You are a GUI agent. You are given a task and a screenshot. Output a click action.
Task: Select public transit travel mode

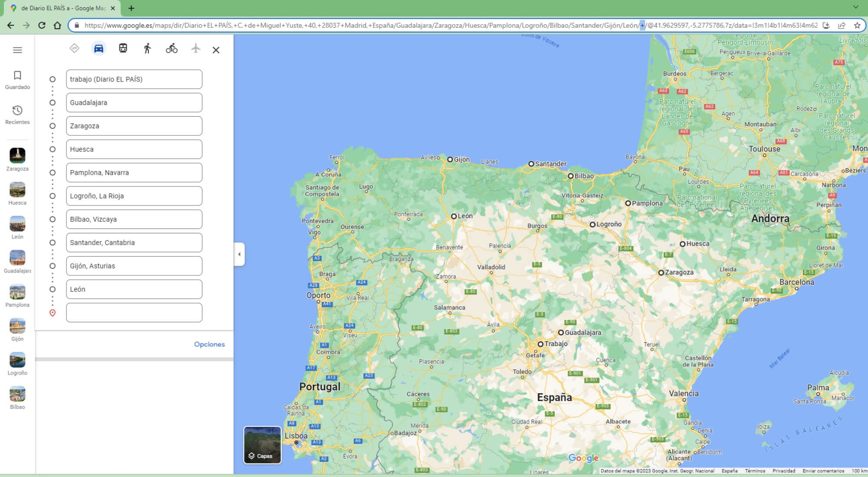123,48
